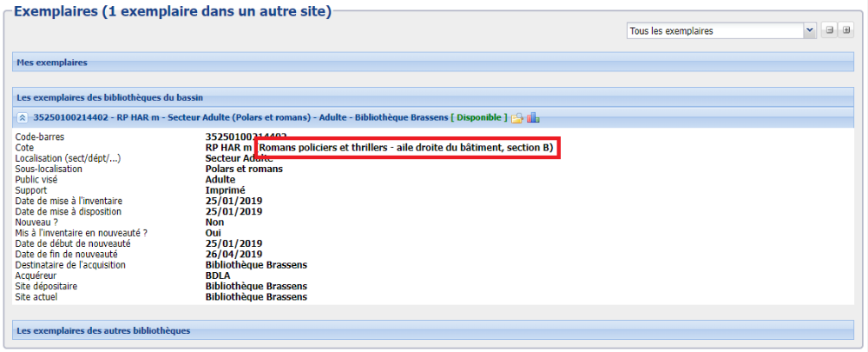Click the Exemplaires (1 exemplaire dans un autre site) heading
868x352 pixels.
[173, 11]
